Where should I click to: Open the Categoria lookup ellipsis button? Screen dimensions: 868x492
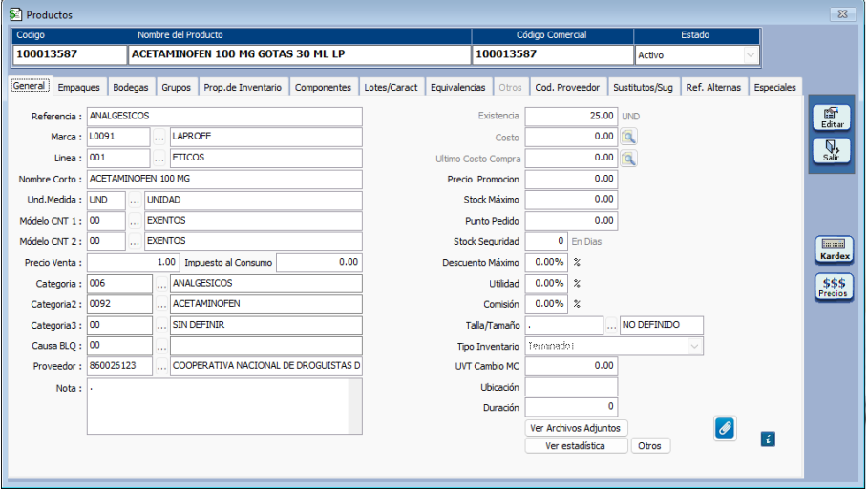[x=161, y=284]
